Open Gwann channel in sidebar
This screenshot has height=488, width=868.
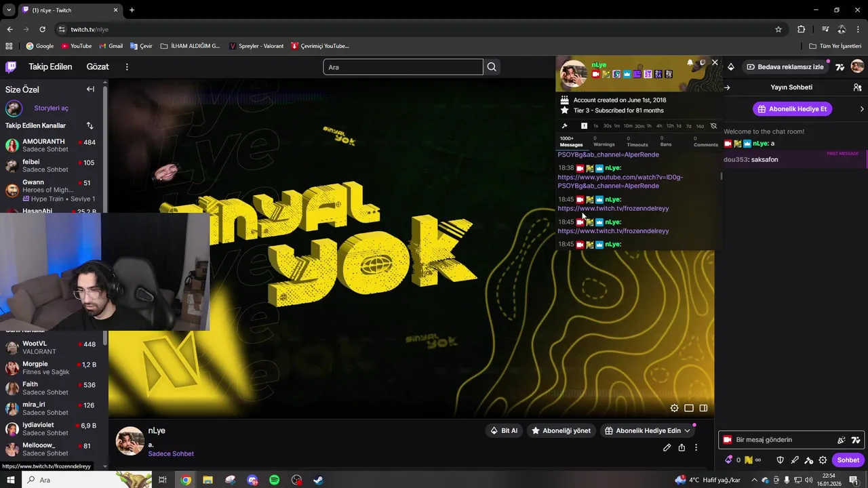[x=52, y=190]
